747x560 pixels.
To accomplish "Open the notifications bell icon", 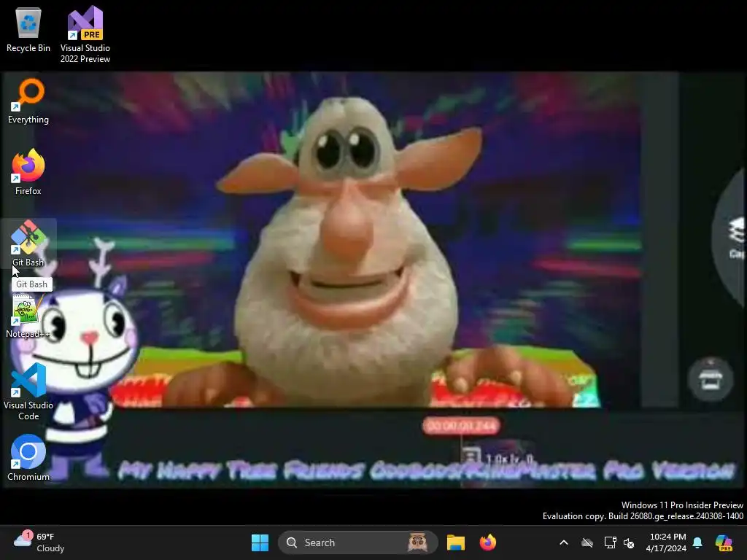I will tap(697, 542).
